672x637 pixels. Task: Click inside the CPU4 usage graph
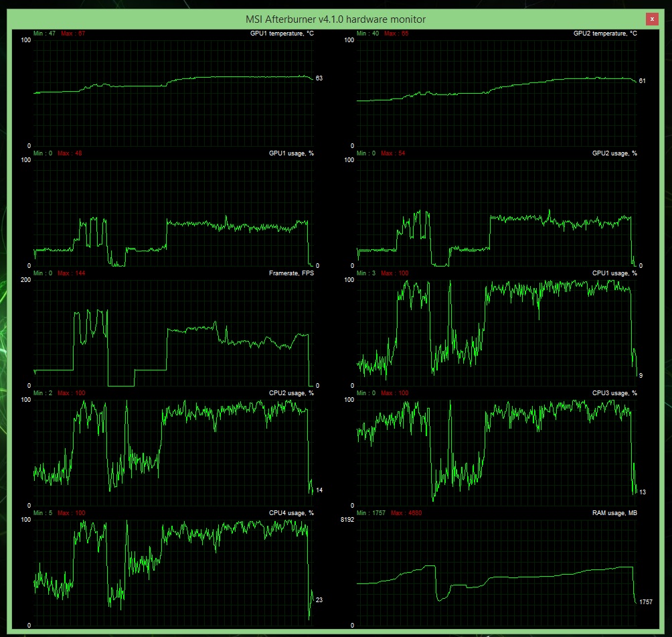click(173, 573)
